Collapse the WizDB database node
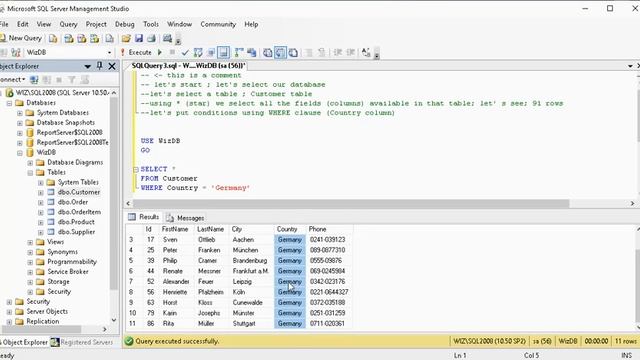Viewport: 640px width, 360px height. coord(20,153)
